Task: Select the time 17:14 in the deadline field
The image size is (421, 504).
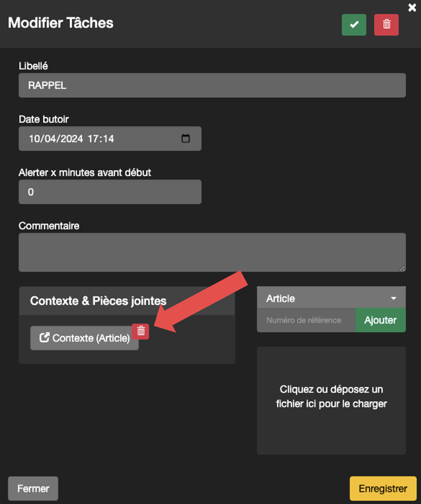Action: click(101, 139)
